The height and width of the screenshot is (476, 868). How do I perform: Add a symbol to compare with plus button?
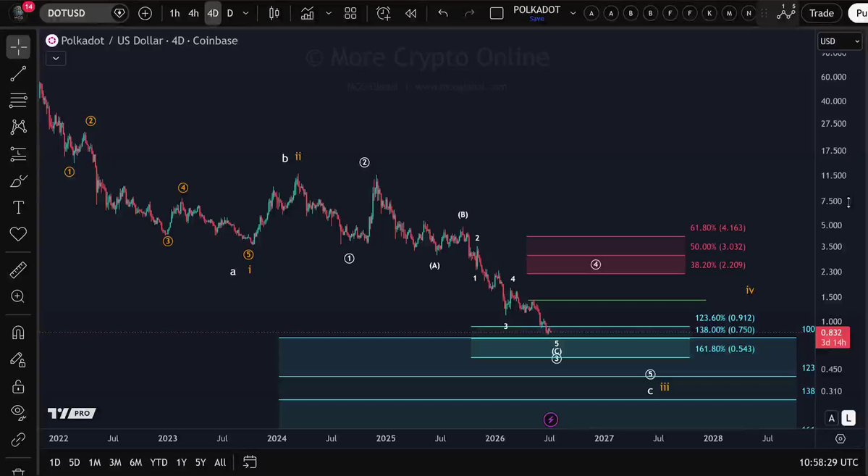point(145,13)
